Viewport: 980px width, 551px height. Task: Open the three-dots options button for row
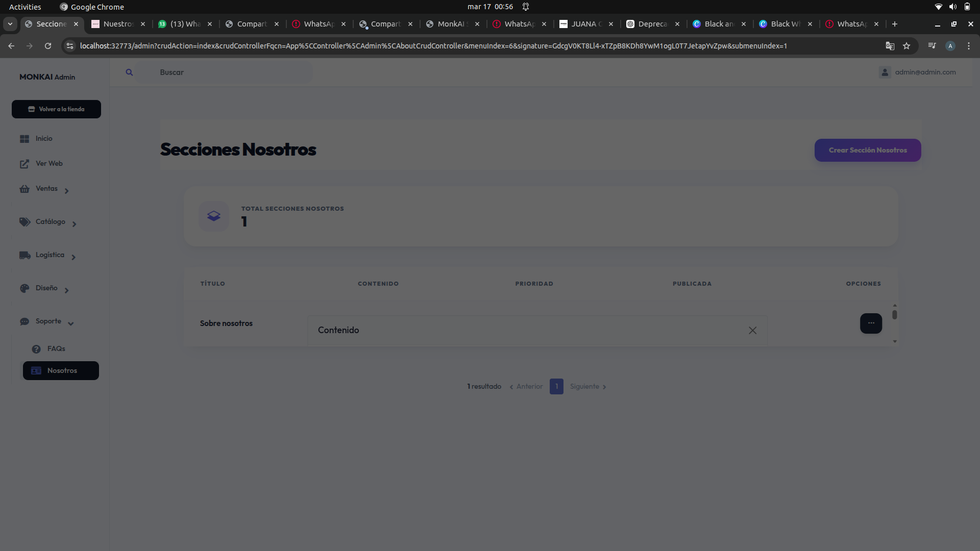[x=871, y=323]
